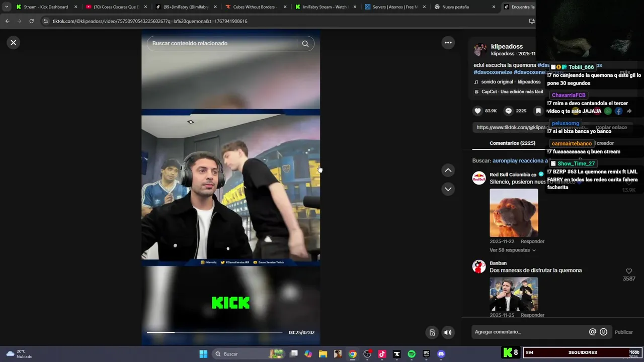Open Google Chrome from the taskbar
644x362 pixels.
(353, 354)
